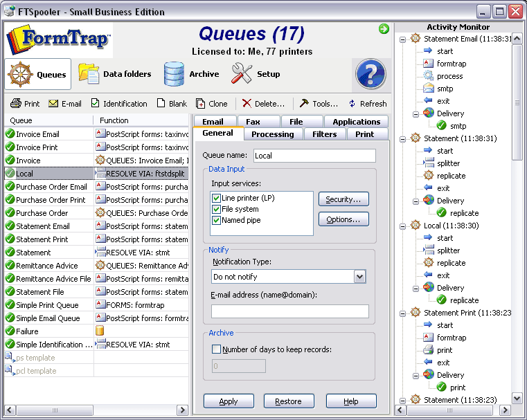Switch to the Applications tab
The width and height of the screenshot is (527, 420).
356,121
